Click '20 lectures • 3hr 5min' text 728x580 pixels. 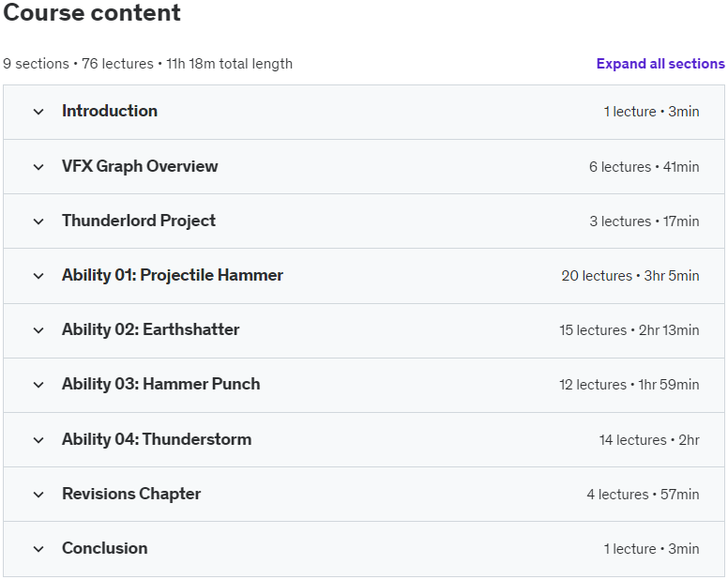(x=630, y=275)
